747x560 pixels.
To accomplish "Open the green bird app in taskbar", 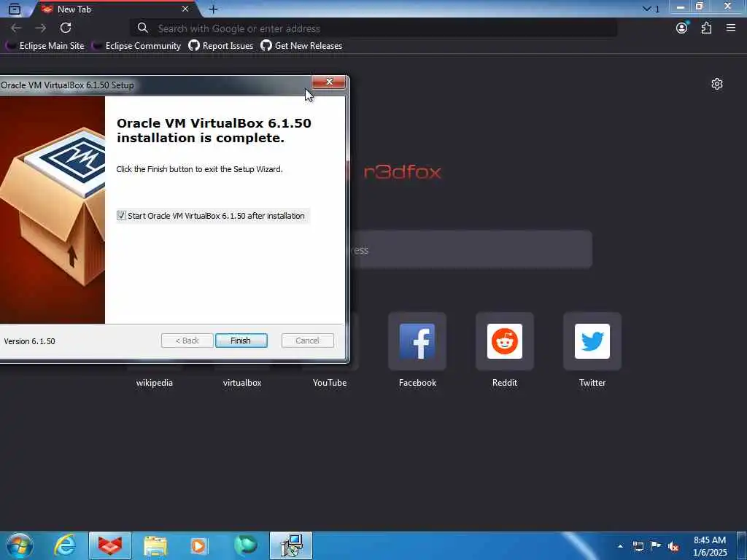I will click(245, 545).
